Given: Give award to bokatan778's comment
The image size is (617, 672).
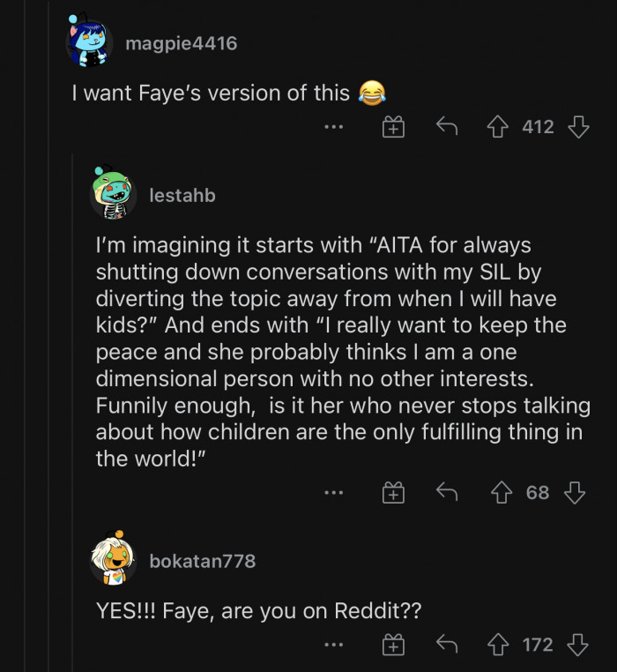Looking at the screenshot, I should tap(393, 645).
